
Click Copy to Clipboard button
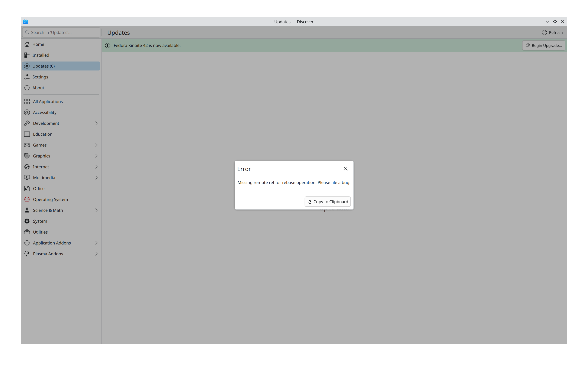327,202
